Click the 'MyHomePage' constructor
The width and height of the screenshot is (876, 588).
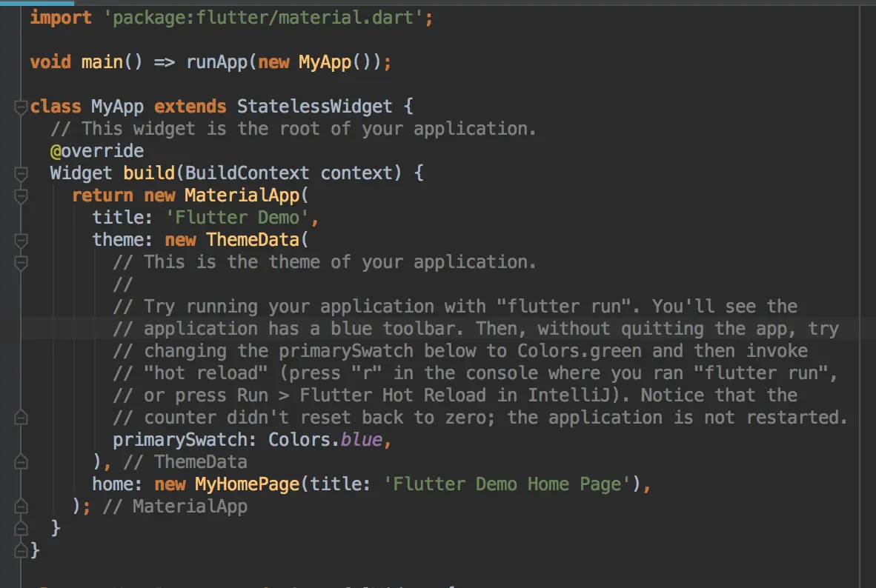coord(247,484)
